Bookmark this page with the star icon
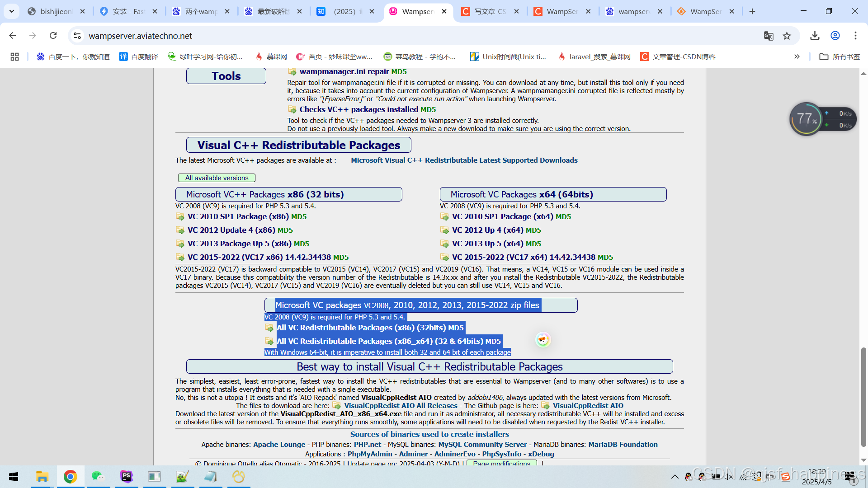Screen dimensions: 868x488 tap(787, 36)
